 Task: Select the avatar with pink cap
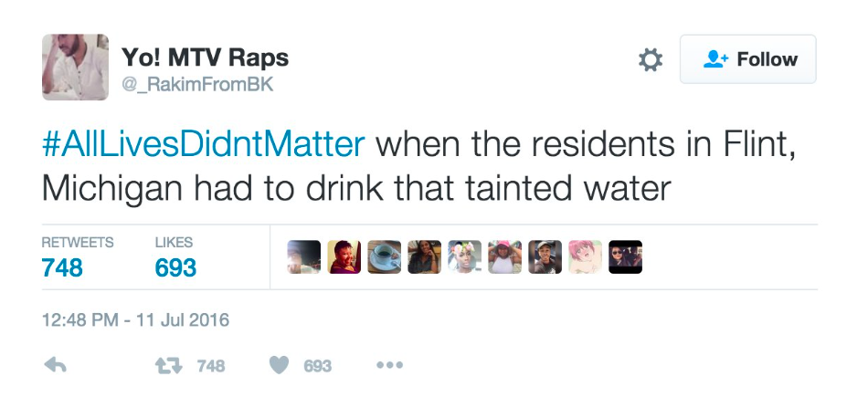pos(505,257)
